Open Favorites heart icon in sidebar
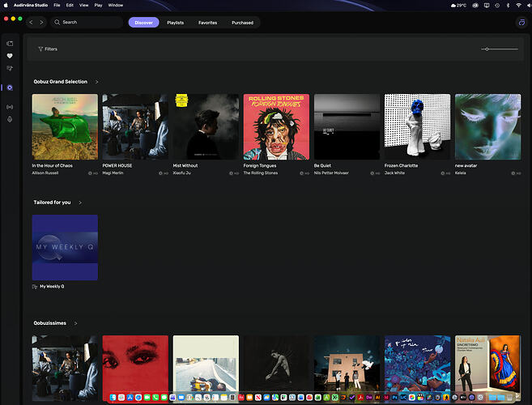This screenshot has height=405, width=532. (10, 56)
